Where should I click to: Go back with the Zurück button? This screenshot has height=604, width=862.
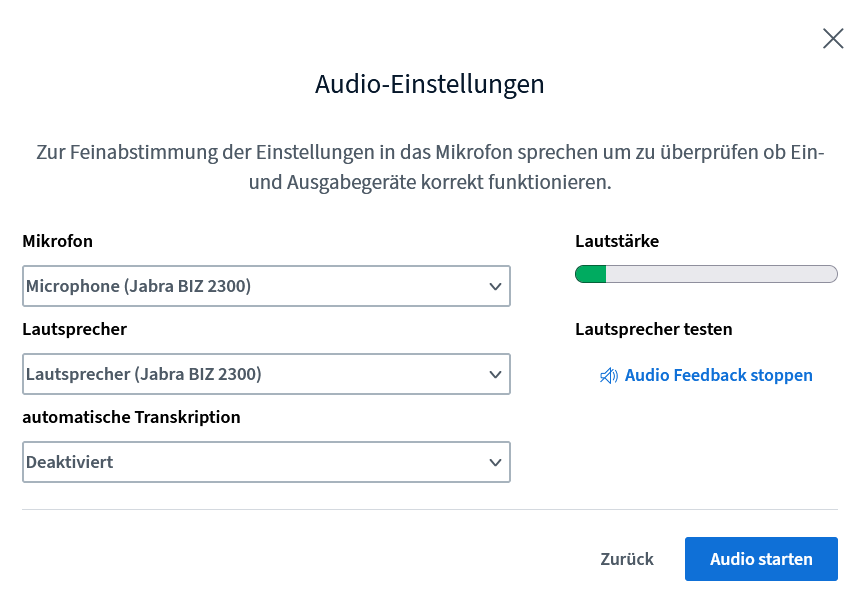627,559
